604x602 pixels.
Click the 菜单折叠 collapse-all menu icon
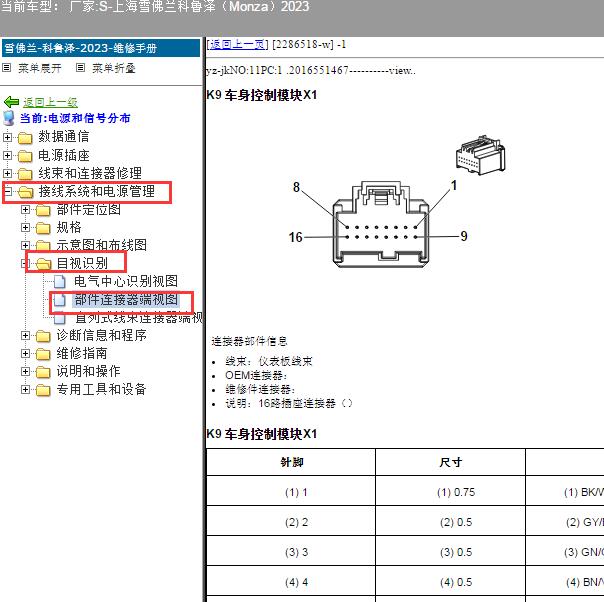(x=80, y=68)
